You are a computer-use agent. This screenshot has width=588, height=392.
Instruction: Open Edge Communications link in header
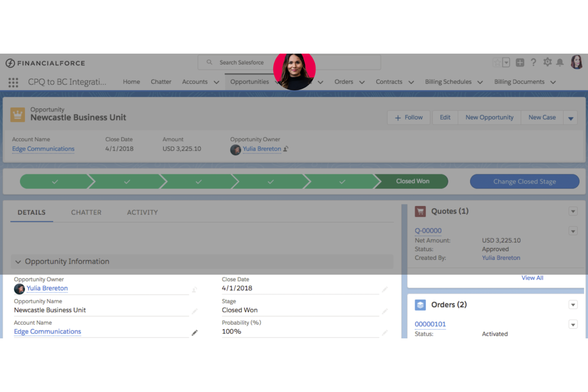pos(43,149)
